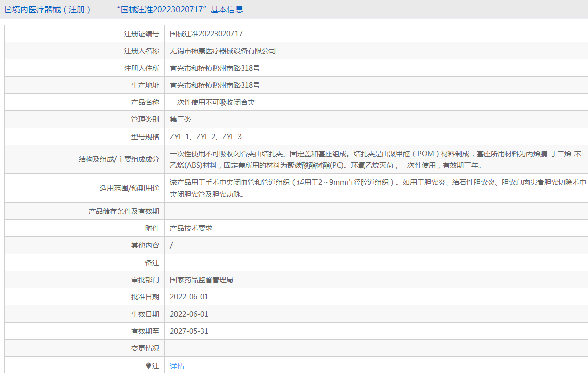Screen dimensions: 588x373
Task: Click the 产品储存条件及有效期 label
Action: click(124, 211)
